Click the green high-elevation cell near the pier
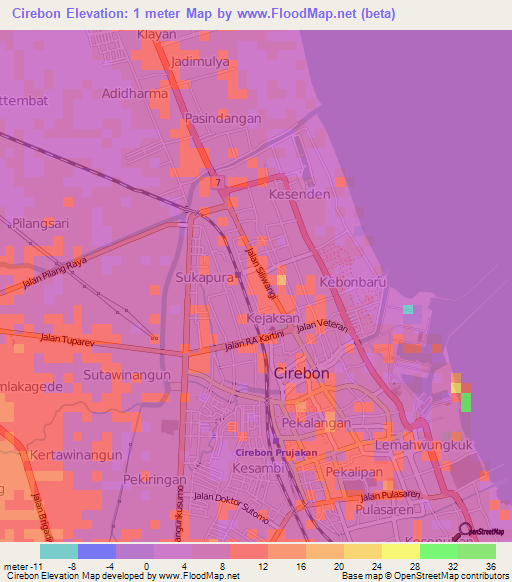This screenshot has height=582, width=512. pyautogui.click(x=466, y=402)
